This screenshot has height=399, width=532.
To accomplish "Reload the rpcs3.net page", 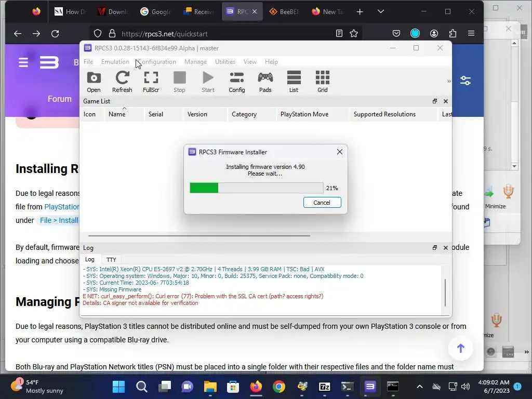I will tap(55, 34).
